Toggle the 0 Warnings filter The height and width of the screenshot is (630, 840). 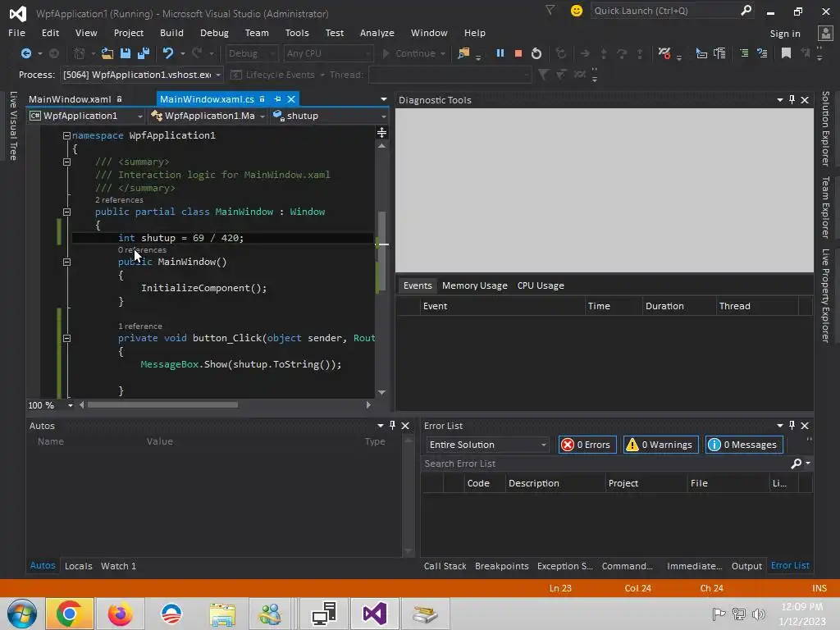coord(661,445)
